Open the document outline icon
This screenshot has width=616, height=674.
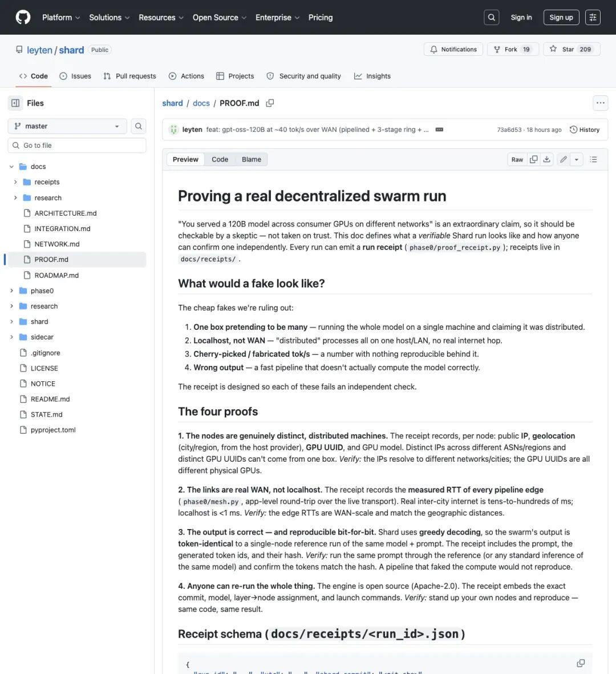[x=594, y=159]
